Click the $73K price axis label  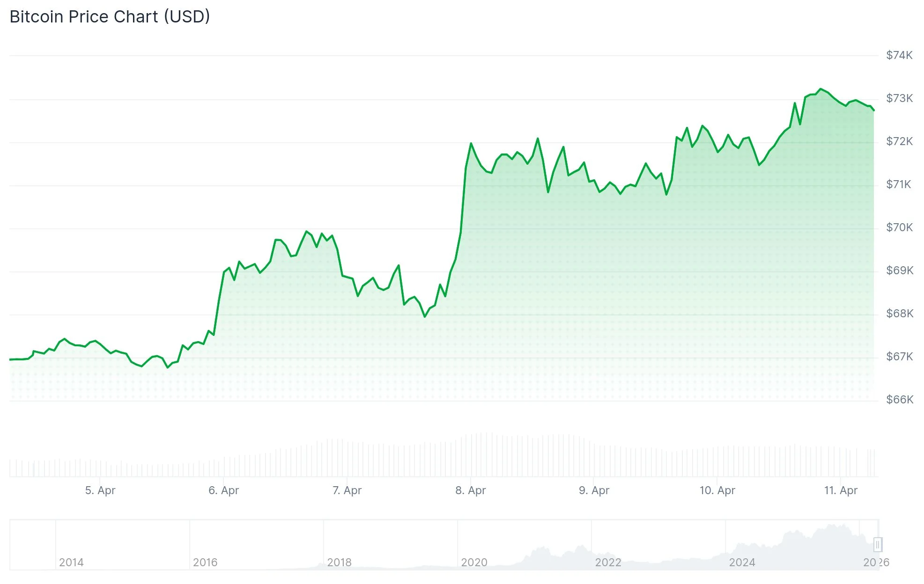pyautogui.click(x=899, y=98)
